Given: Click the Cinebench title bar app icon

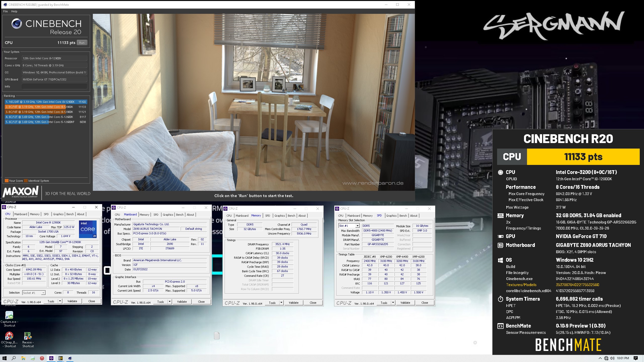Looking at the screenshot, I should [5, 5].
